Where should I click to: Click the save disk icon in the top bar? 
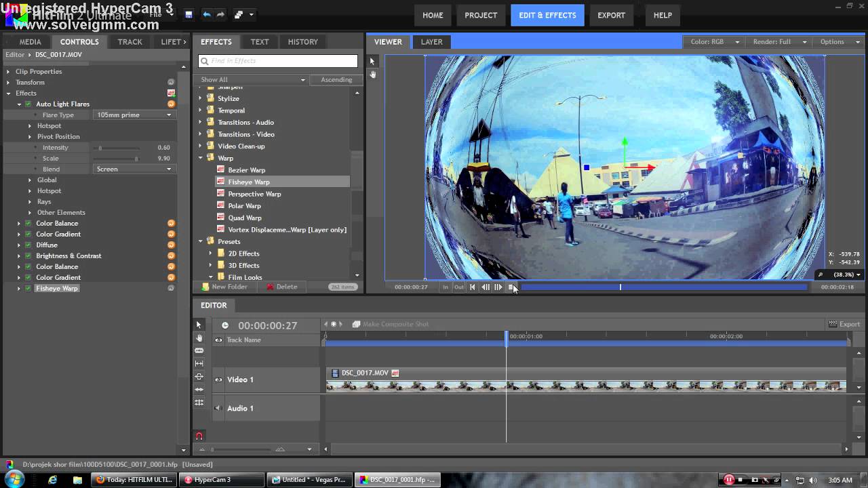[x=189, y=14]
